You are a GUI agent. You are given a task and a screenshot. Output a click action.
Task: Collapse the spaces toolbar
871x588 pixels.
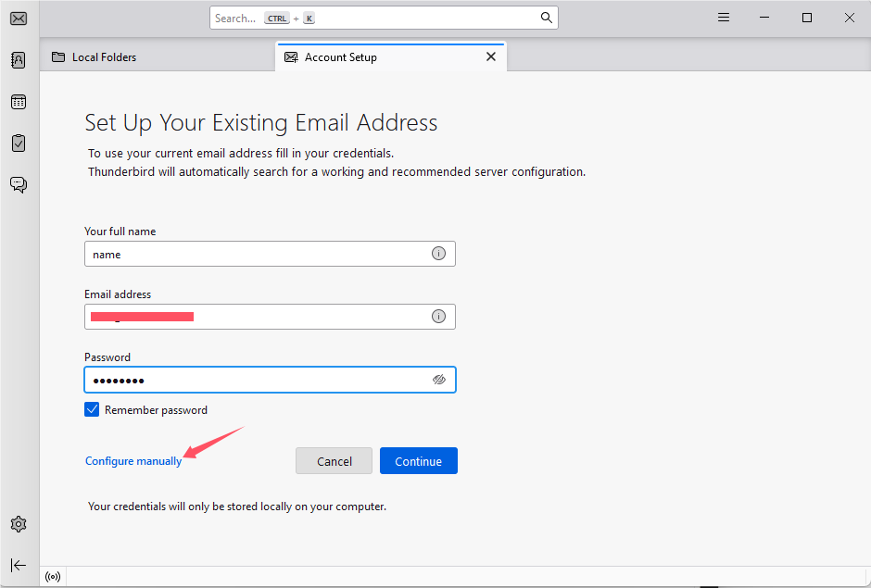[18, 565]
